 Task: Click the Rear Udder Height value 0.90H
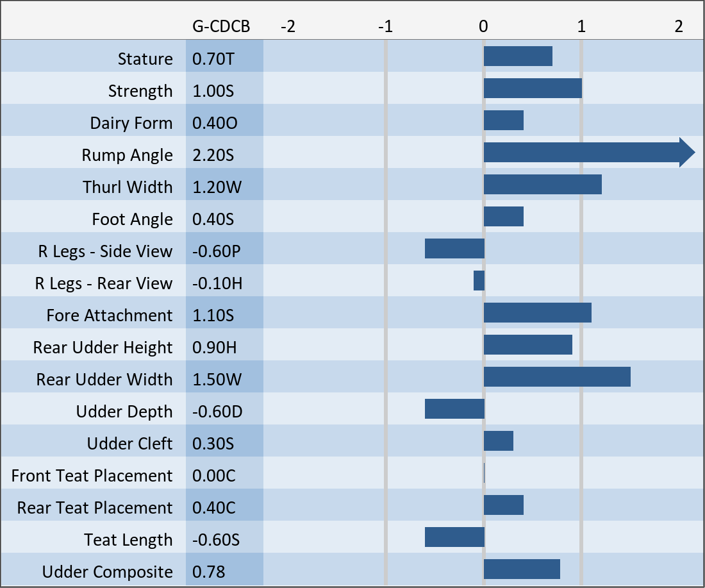pyautogui.click(x=215, y=348)
